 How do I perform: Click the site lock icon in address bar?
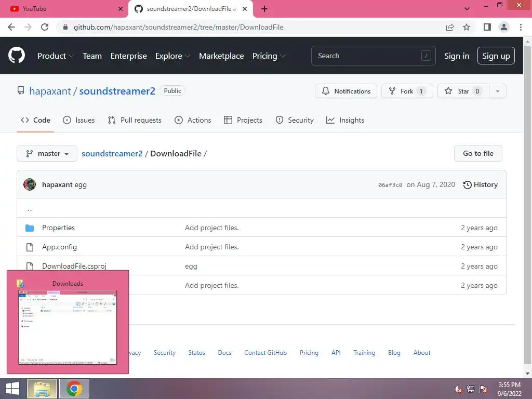tap(65, 27)
